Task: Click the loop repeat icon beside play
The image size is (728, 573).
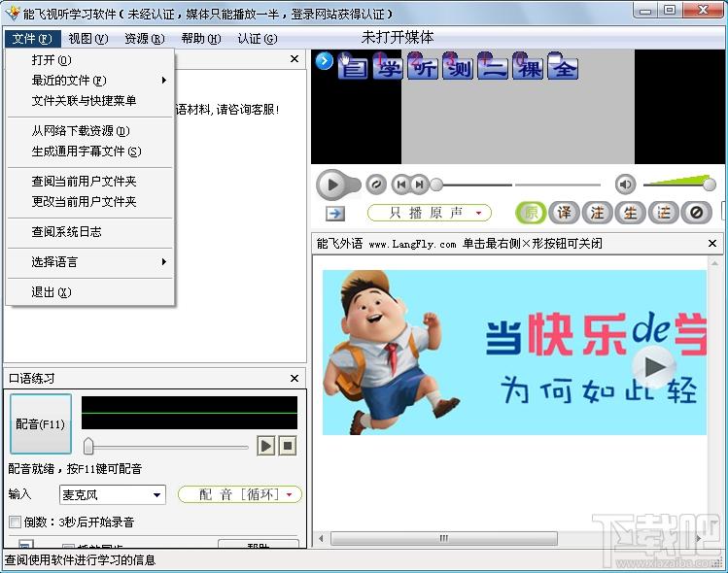Action: [376, 185]
